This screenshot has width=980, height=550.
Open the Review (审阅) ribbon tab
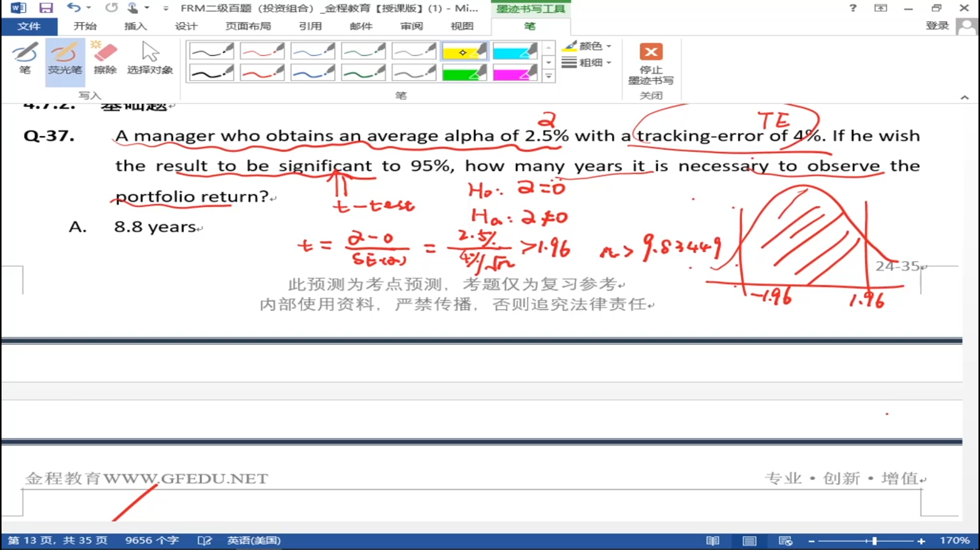411,26
